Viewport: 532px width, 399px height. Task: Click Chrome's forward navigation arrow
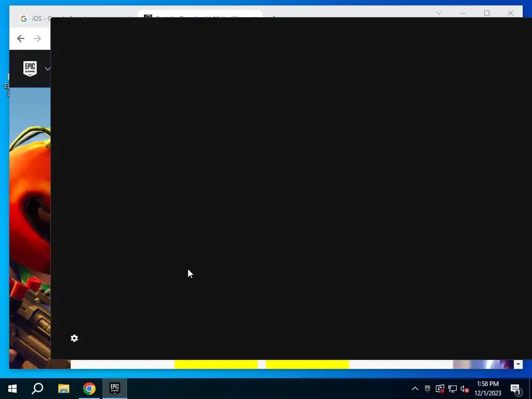coord(37,38)
